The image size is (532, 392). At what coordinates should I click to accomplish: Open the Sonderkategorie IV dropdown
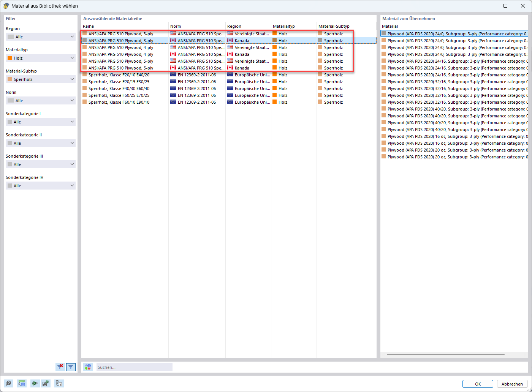pyautogui.click(x=41, y=186)
